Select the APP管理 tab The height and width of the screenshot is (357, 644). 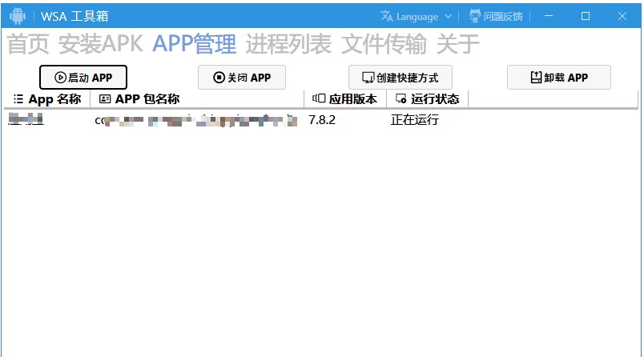click(195, 44)
